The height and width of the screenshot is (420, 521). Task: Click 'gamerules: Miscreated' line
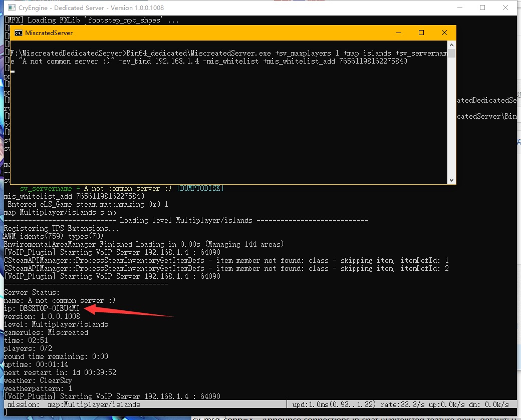(46, 332)
